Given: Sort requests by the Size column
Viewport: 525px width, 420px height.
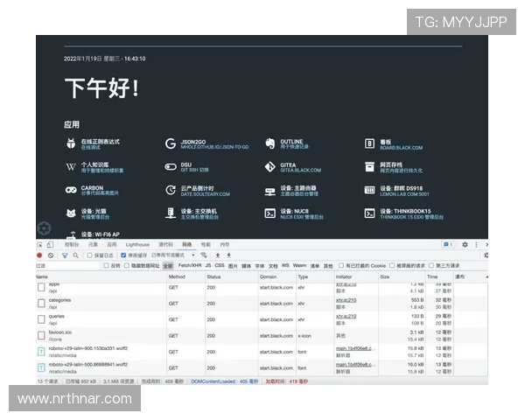Looking at the screenshot, I should point(401,276).
